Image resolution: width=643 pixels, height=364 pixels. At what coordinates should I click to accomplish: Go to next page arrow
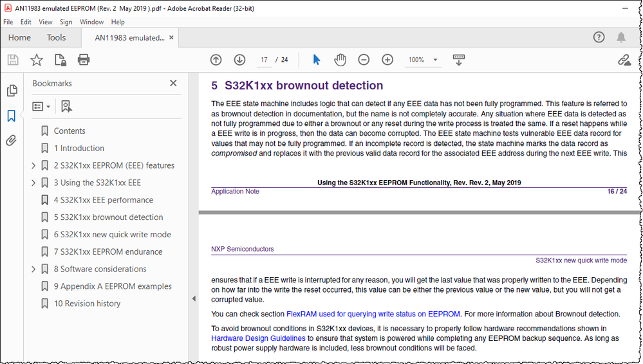(x=239, y=60)
